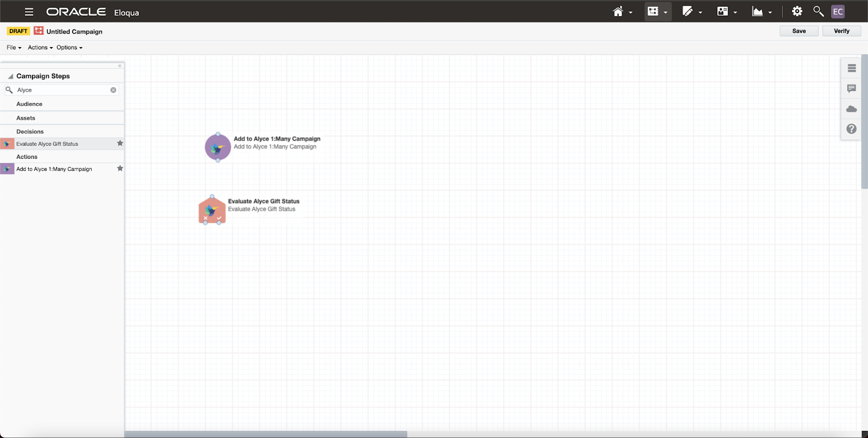Open the help question mark icon
Viewport: 868px width, 438px height.
pos(852,129)
